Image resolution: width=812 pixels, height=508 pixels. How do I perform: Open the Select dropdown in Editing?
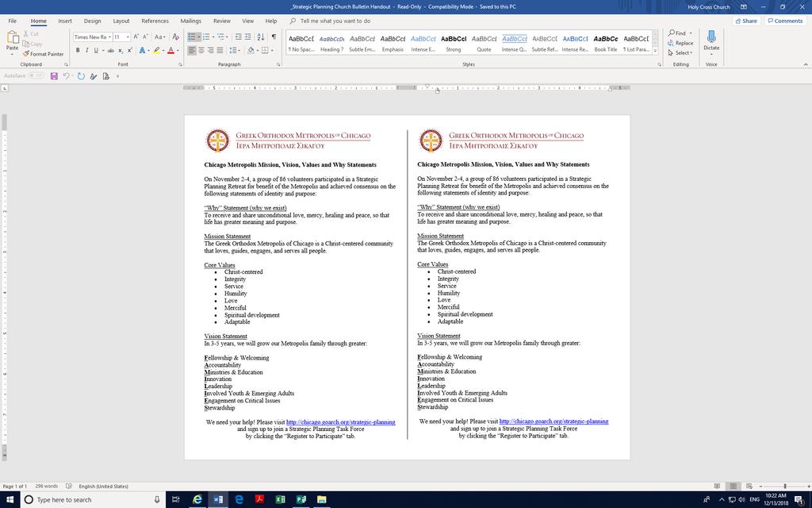680,53
